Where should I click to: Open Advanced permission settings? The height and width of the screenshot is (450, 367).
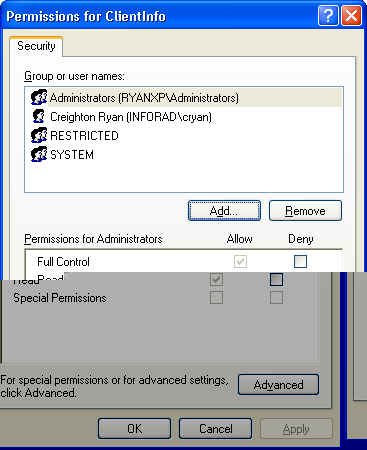pyautogui.click(x=278, y=385)
